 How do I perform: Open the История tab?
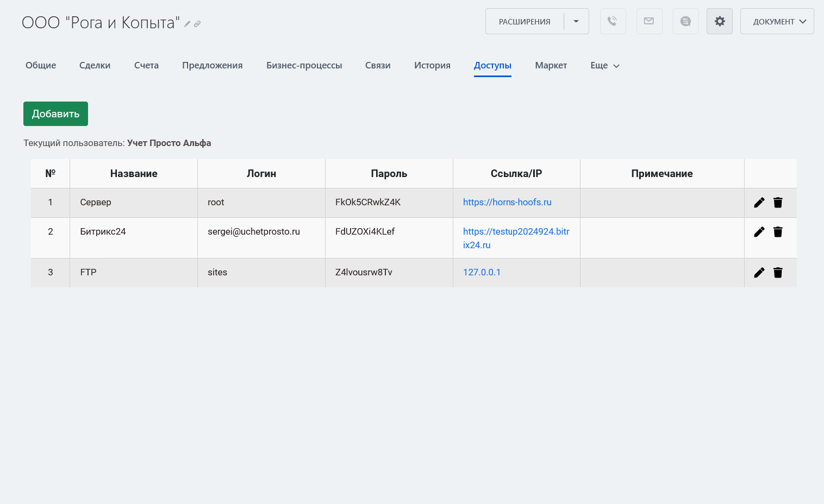[x=432, y=66]
